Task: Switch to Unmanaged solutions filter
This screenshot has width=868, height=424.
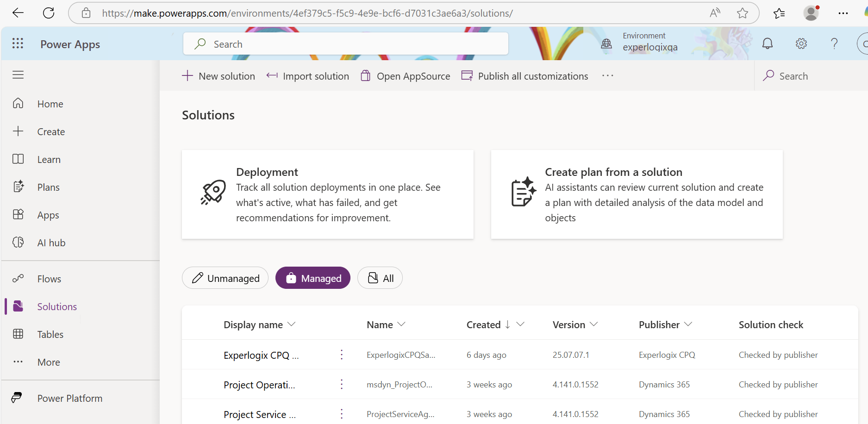Action: (225, 278)
